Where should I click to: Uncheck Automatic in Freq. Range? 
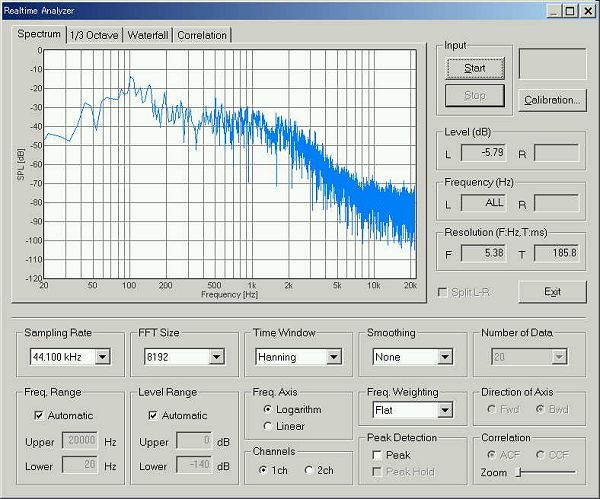pyautogui.click(x=39, y=415)
